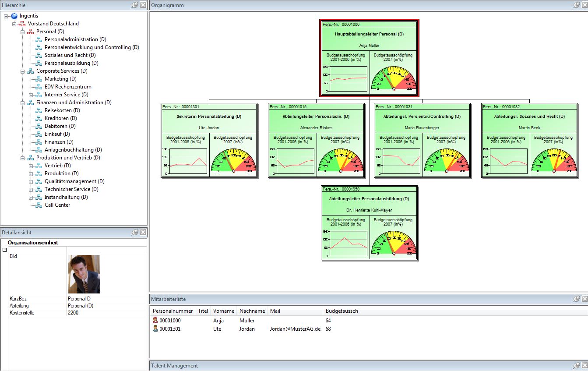The height and width of the screenshot is (371, 588).
Task: Click the Ingentis globe icon in hierarchy
Action: pos(14,16)
